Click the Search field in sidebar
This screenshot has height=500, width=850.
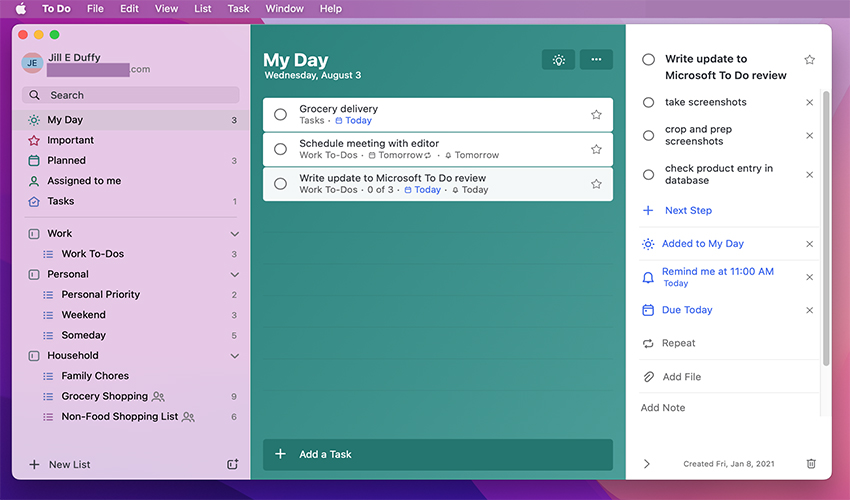tap(131, 95)
